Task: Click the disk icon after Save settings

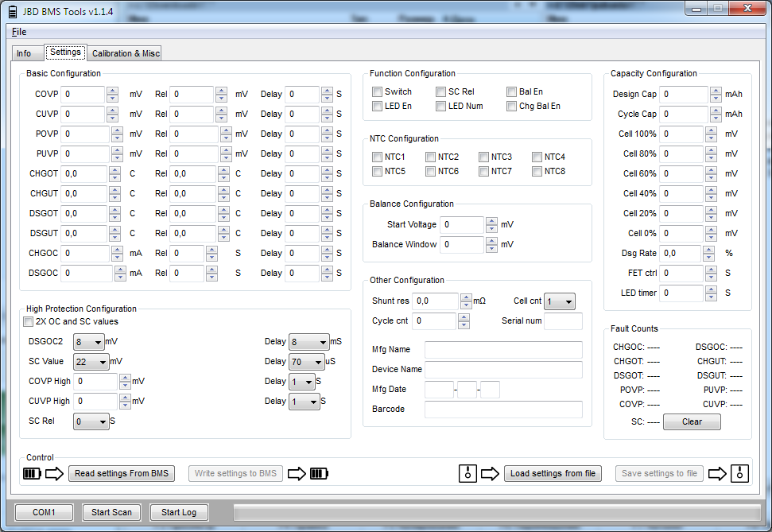Action: pyautogui.click(x=739, y=473)
